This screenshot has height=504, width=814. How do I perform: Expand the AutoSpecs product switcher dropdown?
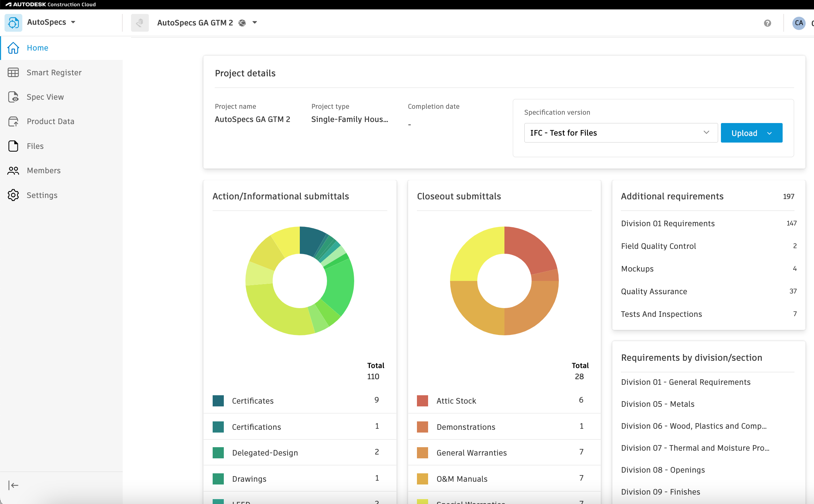[73, 22]
